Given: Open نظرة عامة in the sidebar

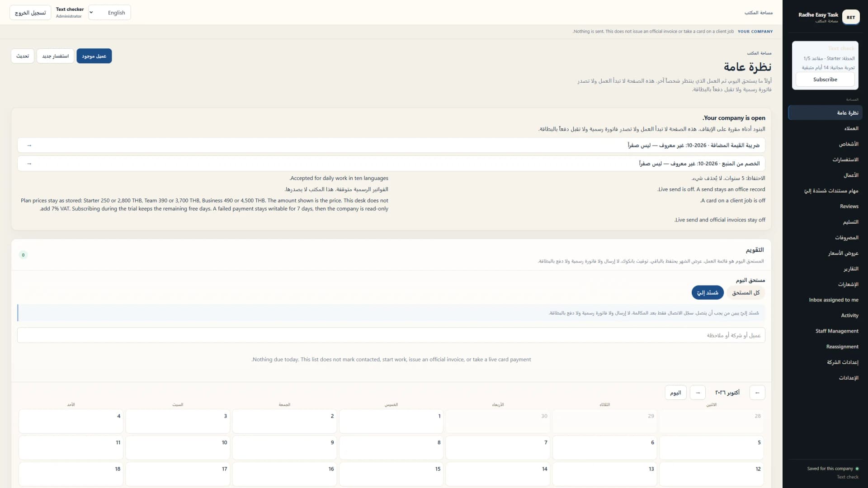Looking at the screenshot, I should click(x=825, y=113).
